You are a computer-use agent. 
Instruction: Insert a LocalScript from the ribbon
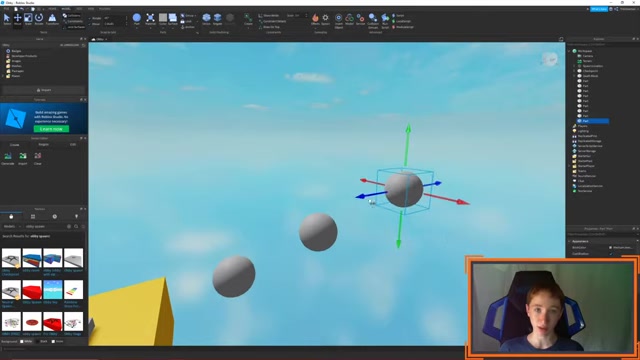[x=402, y=21]
